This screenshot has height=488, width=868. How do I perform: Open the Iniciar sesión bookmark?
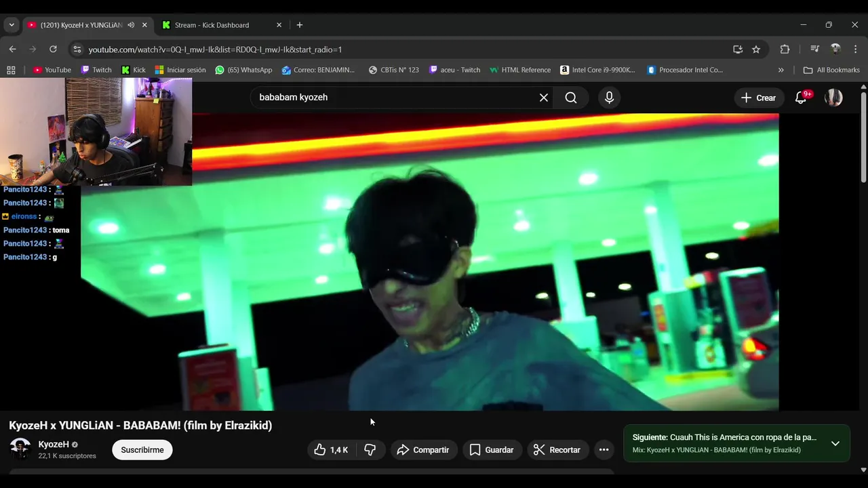(x=180, y=70)
